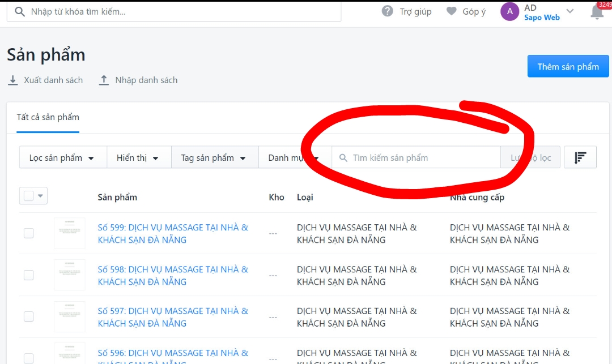The width and height of the screenshot is (612, 364).
Task: Open the Trợ giúp help icon
Action: [387, 11]
